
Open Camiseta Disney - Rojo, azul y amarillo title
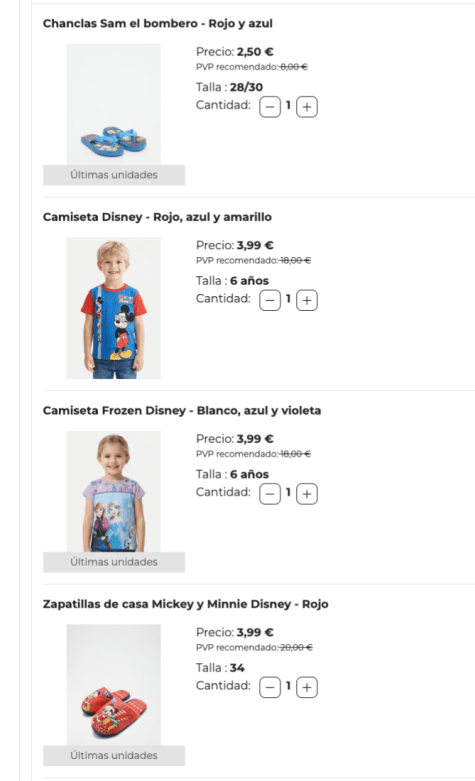point(157,217)
